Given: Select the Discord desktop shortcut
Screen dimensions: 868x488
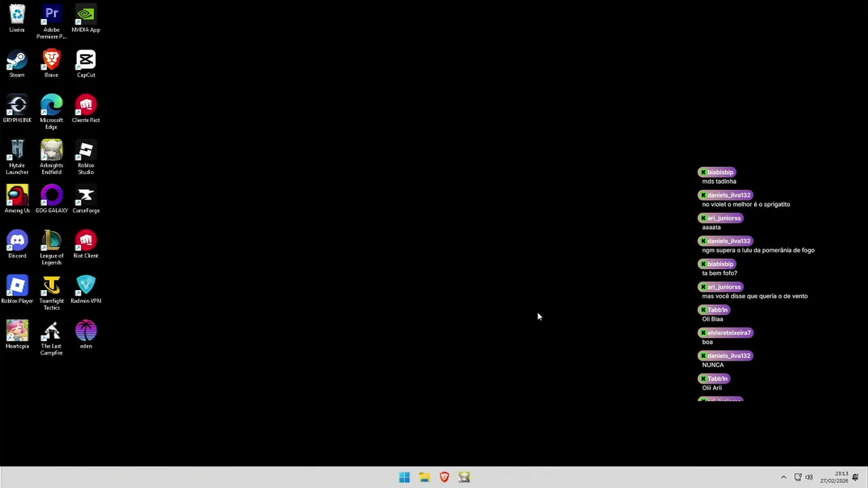Looking at the screenshot, I should [17, 245].
